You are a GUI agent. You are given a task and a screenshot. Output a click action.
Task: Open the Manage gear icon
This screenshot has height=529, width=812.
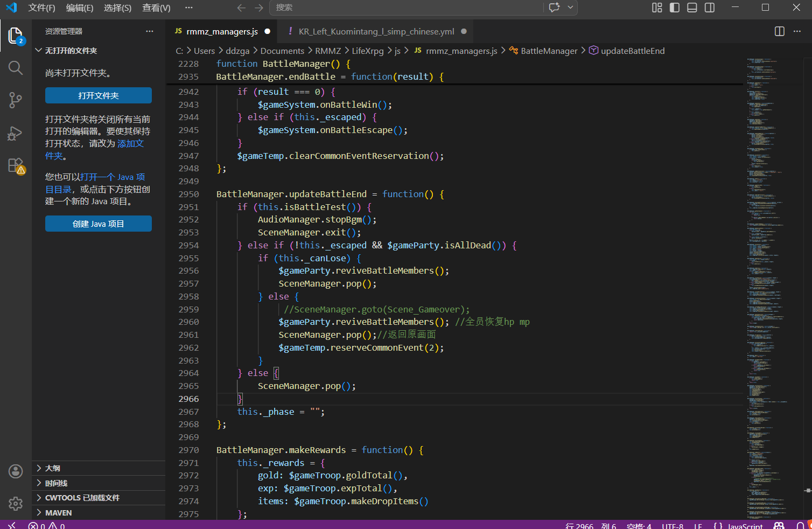tap(16, 503)
